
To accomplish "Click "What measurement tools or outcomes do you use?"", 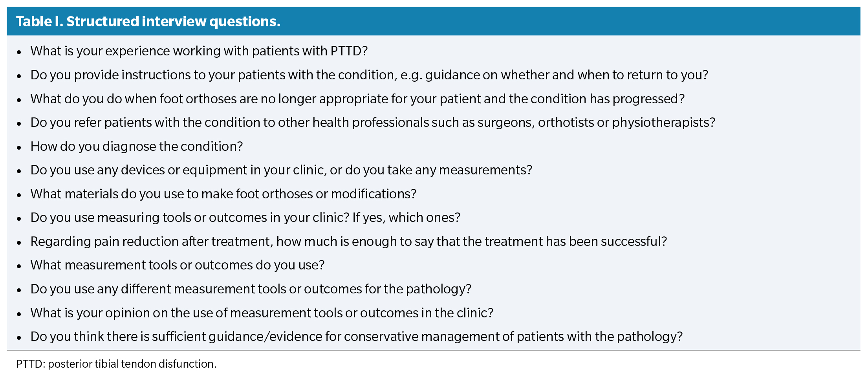I will (x=178, y=265).
